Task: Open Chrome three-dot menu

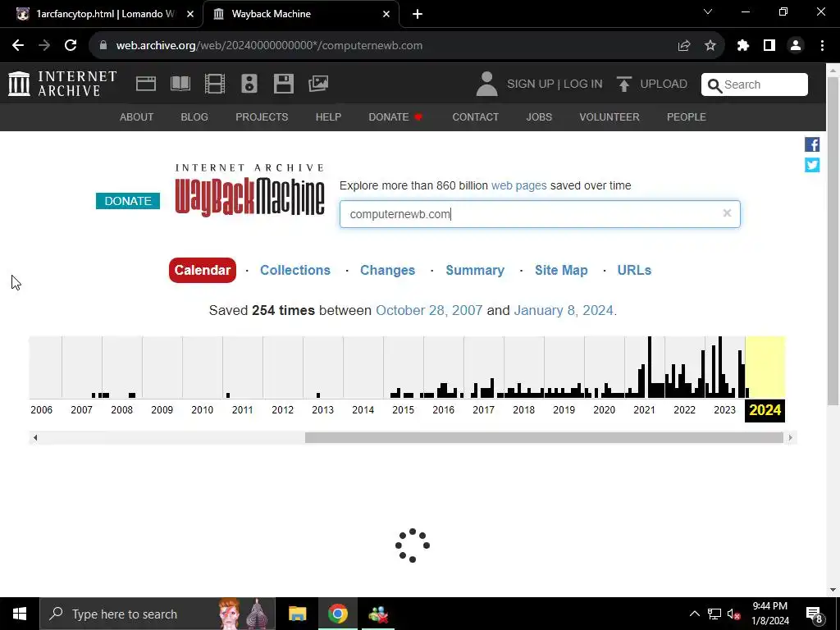Action: tap(822, 46)
